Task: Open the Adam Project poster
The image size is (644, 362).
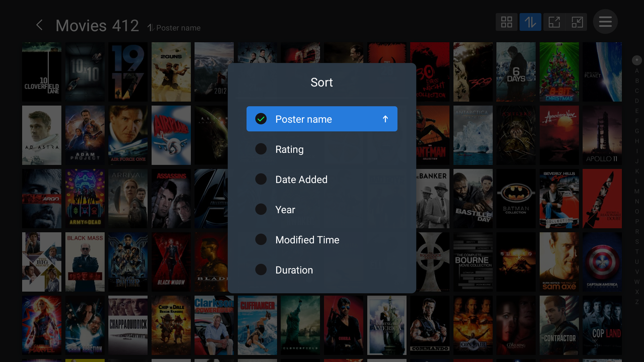Action: pyautogui.click(x=85, y=135)
